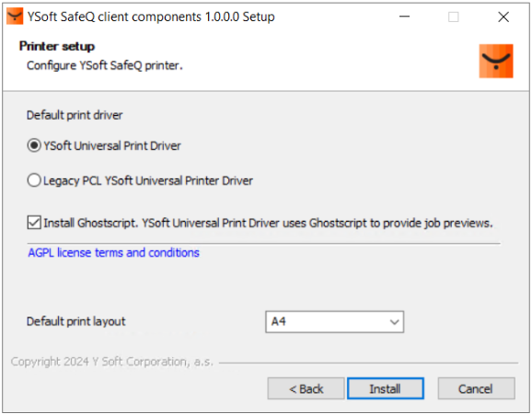The height and width of the screenshot is (414, 532).
Task: Close the setup dialog with the X
Action: [503, 17]
